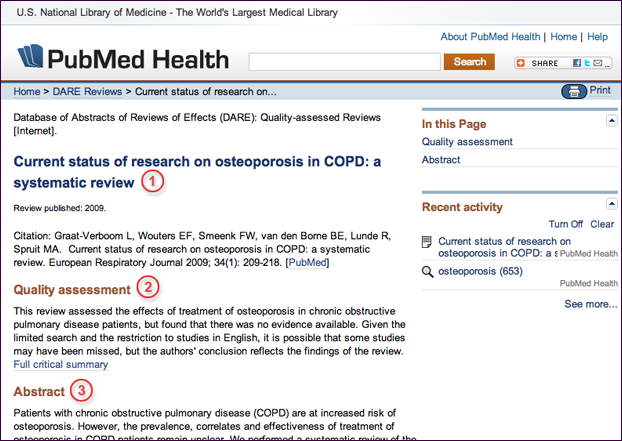Image resolution: width=622 pixels, height=441 pixels.
Task: Jump to Abstract in In this Page
Action: tap(441, 160)
